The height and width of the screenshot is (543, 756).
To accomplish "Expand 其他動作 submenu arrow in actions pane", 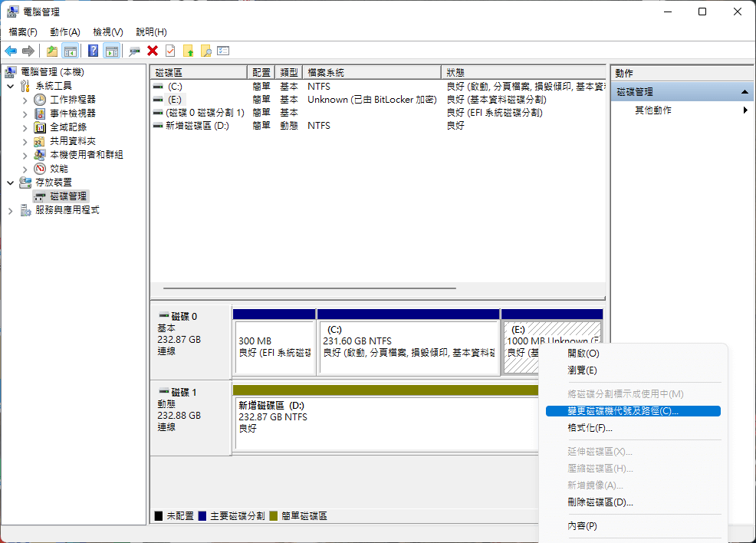I will coord(745,110).
